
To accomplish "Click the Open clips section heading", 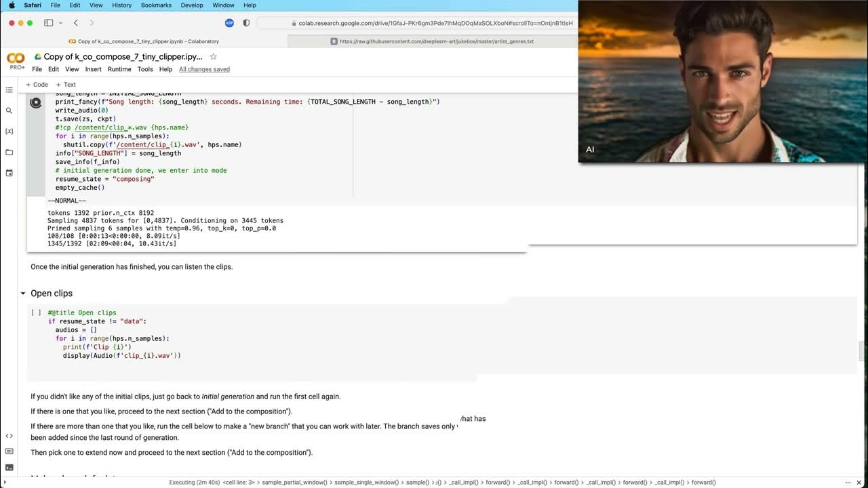I will 52,293.
